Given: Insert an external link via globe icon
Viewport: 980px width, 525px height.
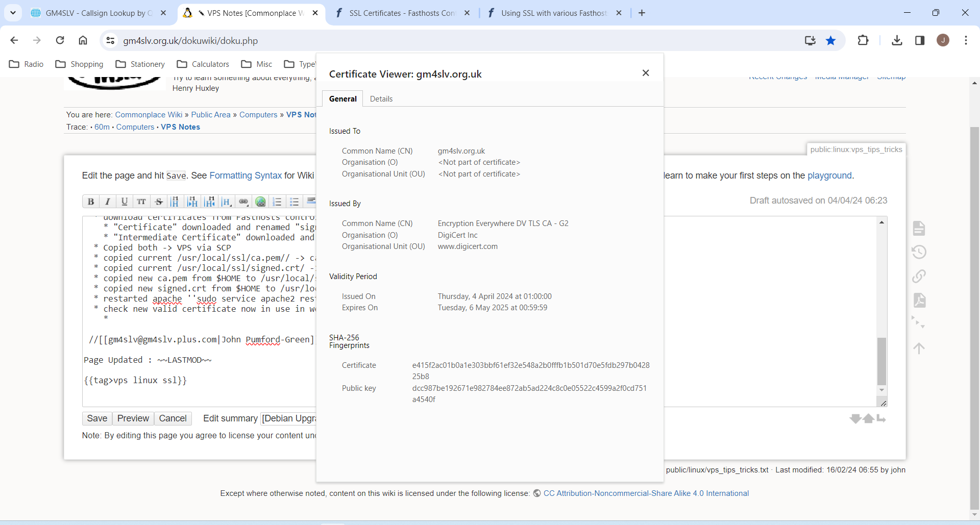Looking at the screenshot, I should coord(261,201).
